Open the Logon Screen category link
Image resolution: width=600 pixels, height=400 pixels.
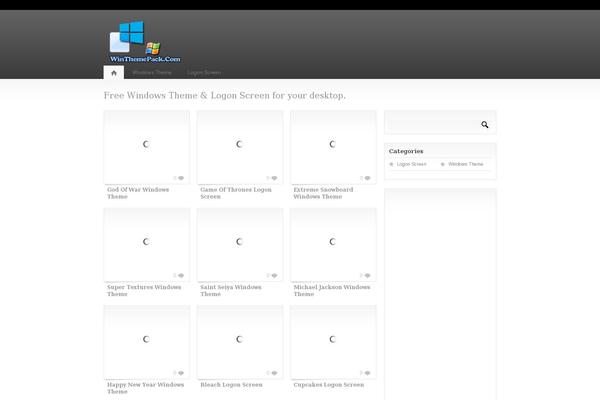pyautogui.click(x=411, y=164)
